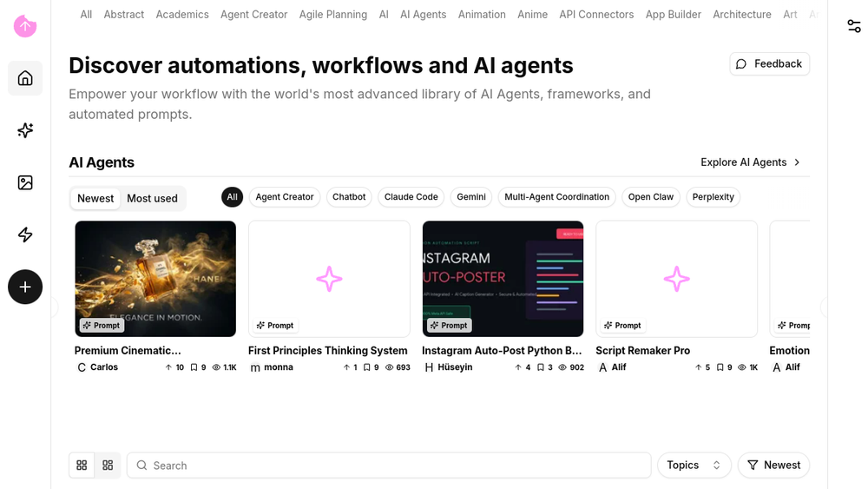Upvote Instagram Auto-Post Python card
Image resolution: width=868 pixels, height=489 pixels.
(x=523, y=367)
